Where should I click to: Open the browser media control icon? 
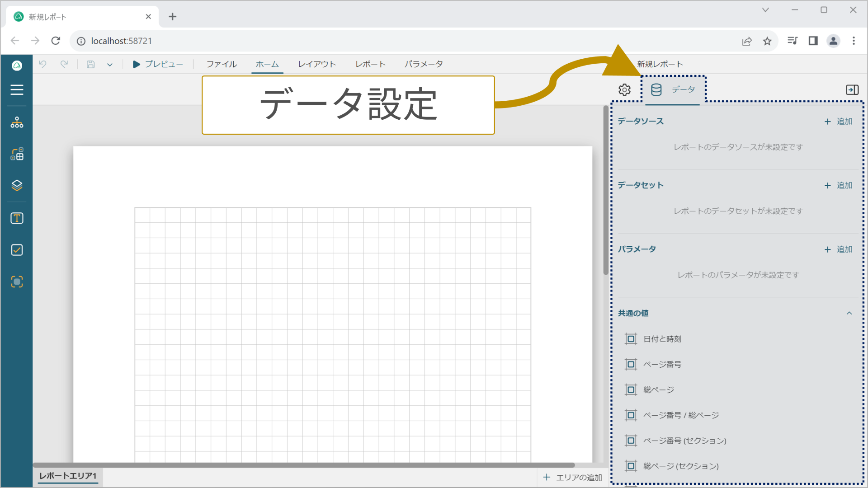(x=792, y=41)
